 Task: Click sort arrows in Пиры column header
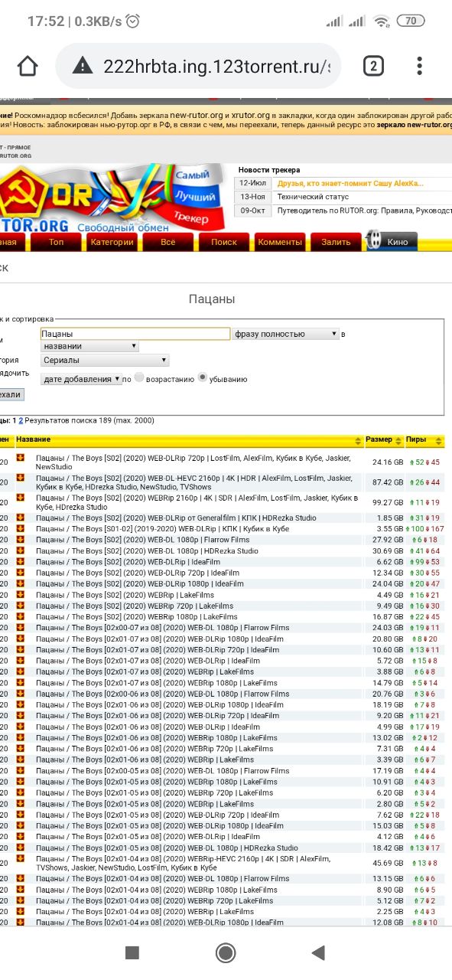pos(438,440)
